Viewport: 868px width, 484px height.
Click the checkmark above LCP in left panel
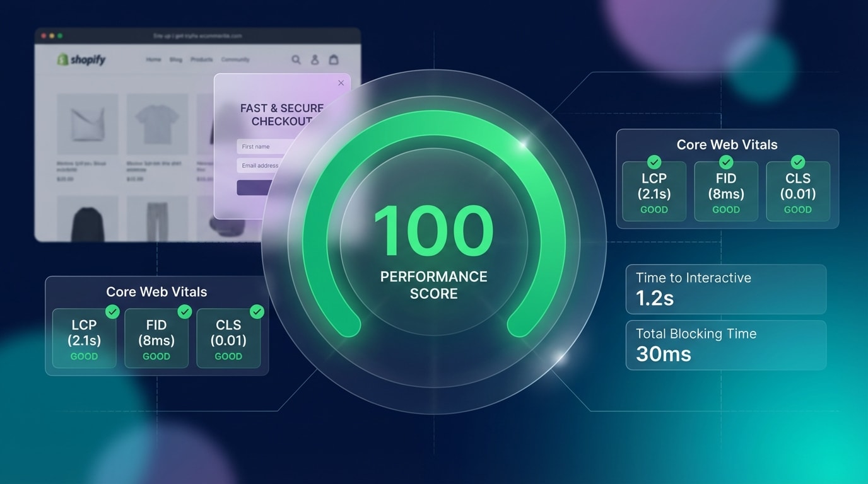tap(113, 311)
